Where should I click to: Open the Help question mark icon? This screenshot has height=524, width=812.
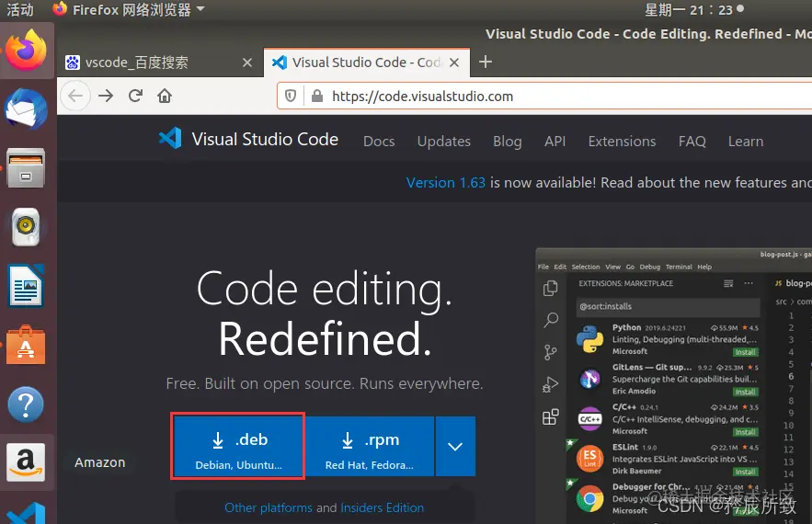(26, 404)
